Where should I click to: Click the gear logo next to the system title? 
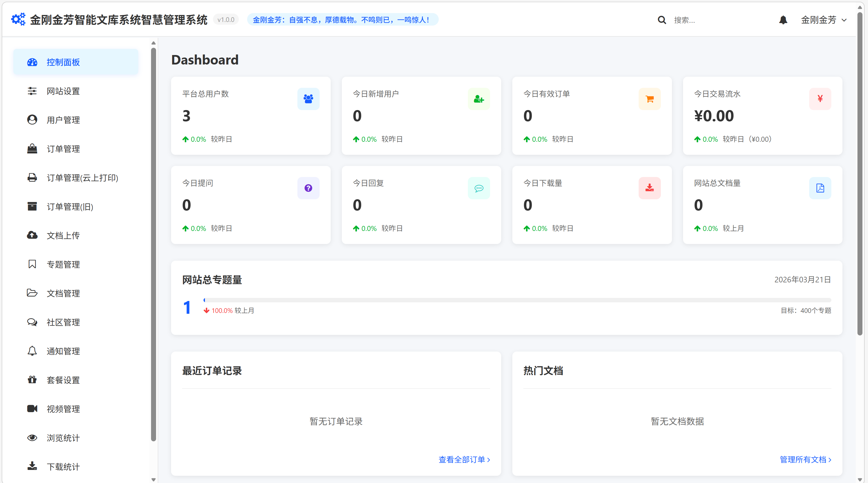tap(18, 19)
